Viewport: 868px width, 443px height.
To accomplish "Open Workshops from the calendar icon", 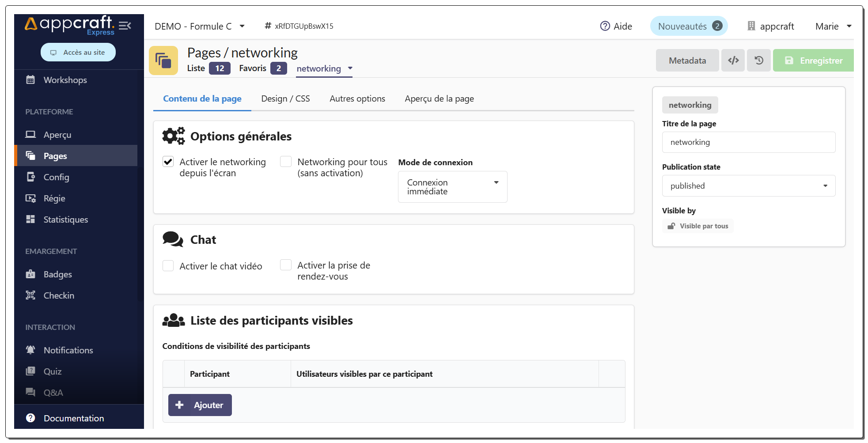I will pyautogui.click(x=30, y=80).
